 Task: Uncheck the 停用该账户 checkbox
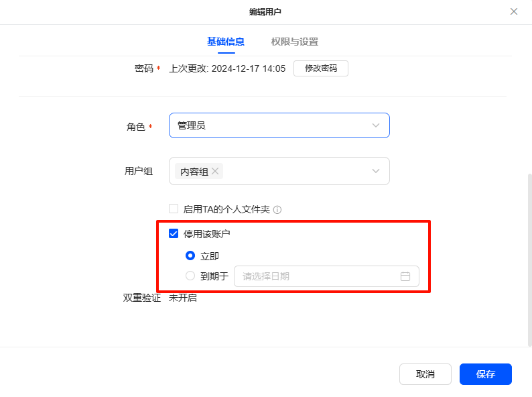(x=174, y=233)
